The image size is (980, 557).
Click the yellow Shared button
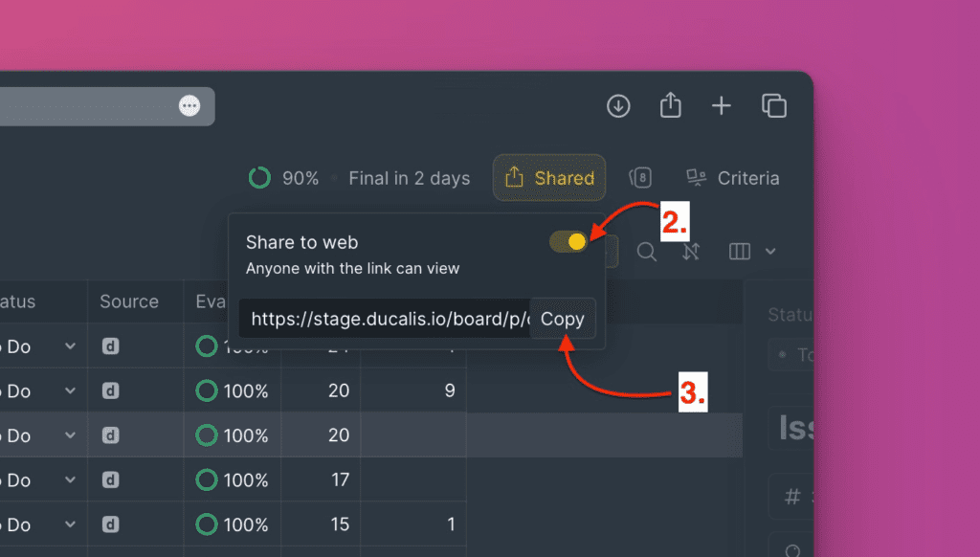[549, 178]
